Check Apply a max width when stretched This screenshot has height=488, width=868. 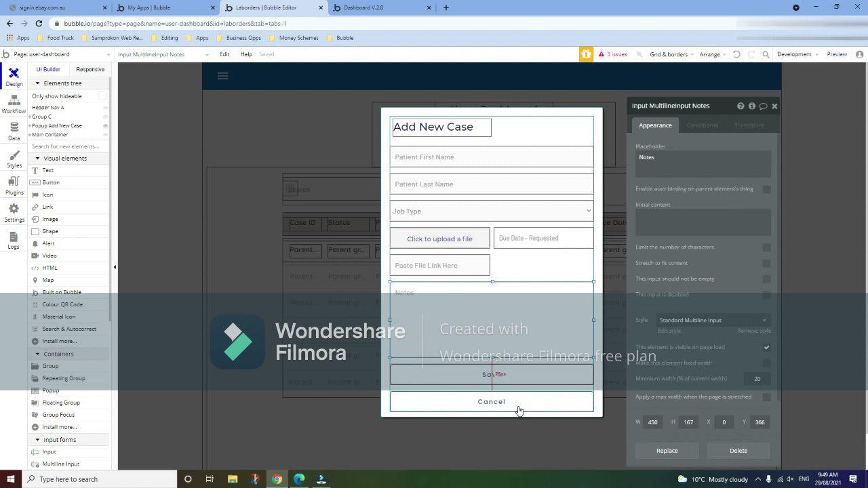[766, 396]
